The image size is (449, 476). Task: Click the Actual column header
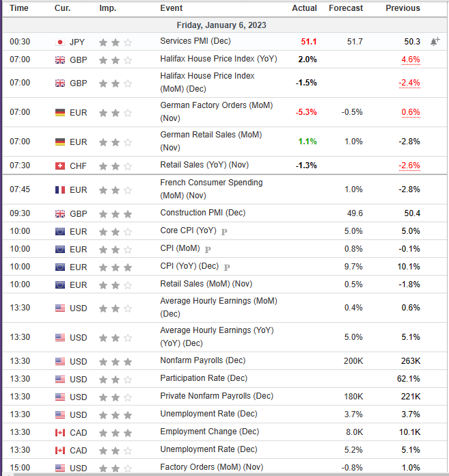point(304,8)
